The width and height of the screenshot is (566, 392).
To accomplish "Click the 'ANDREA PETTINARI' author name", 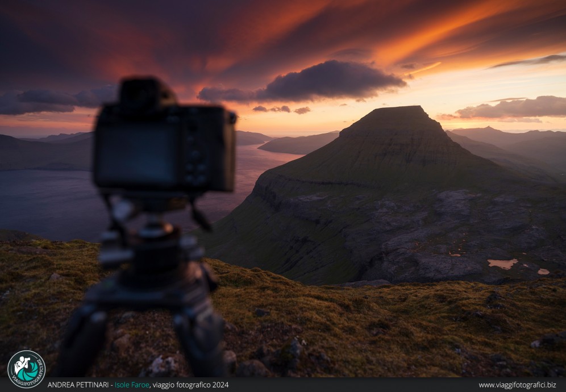I will coord(78,385).
